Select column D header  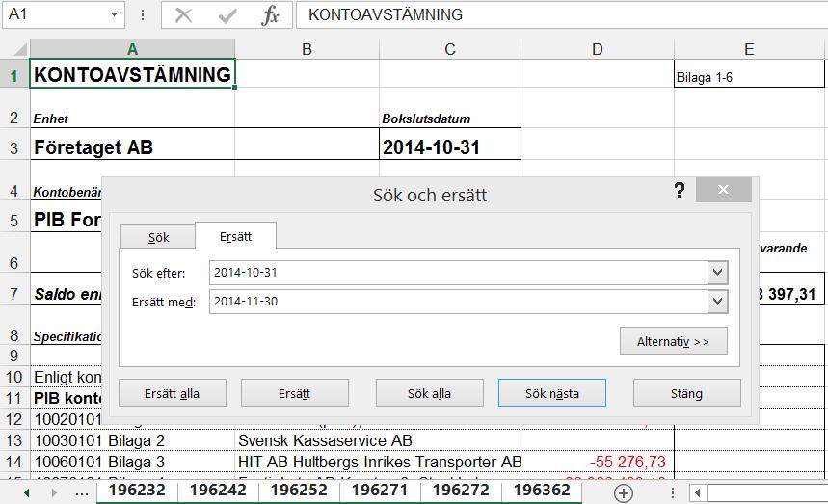(598, 49)
